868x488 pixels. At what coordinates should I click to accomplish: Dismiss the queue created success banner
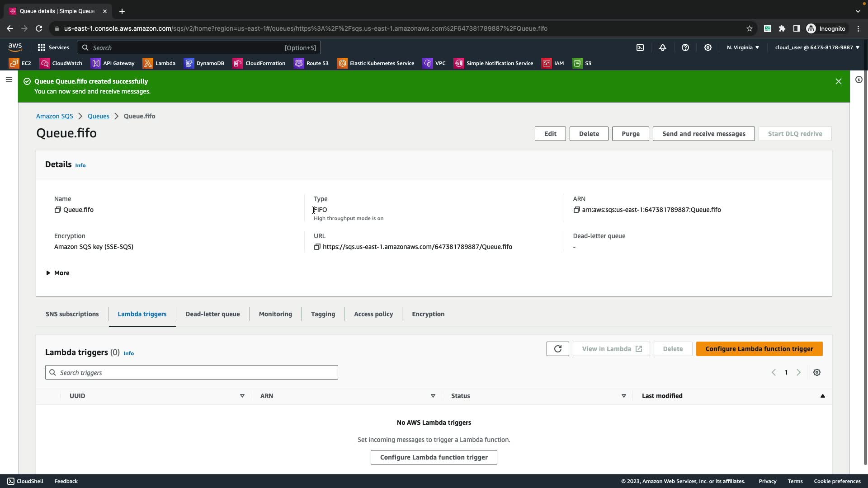tap(838, 81)
